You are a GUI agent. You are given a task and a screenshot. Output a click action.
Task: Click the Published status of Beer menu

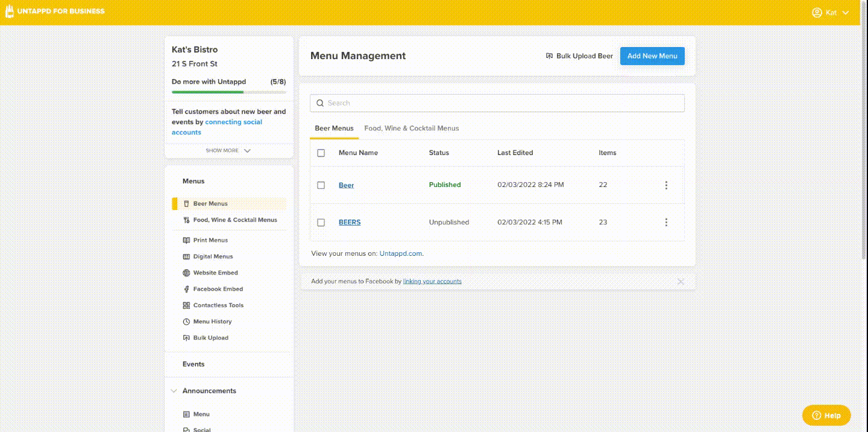pos(445,185)
